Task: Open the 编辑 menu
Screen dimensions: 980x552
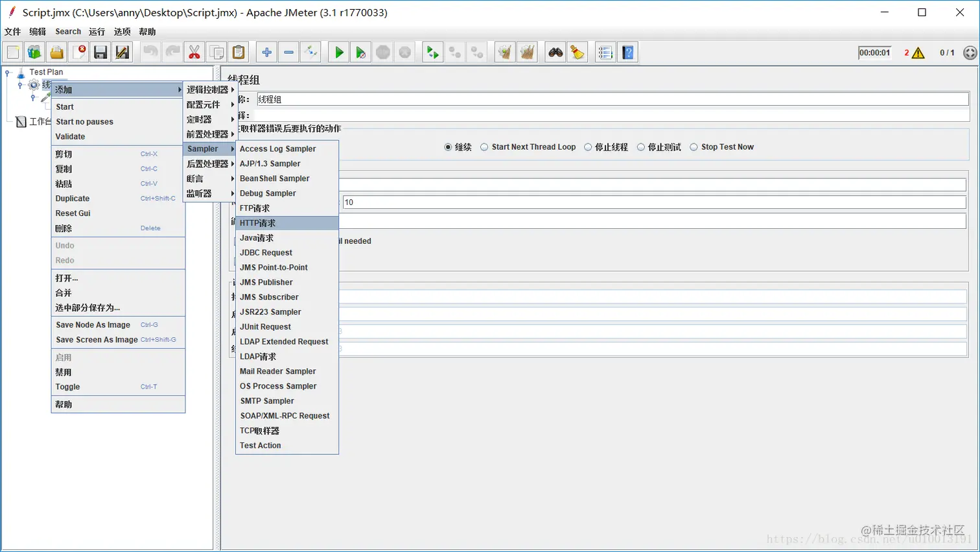Action: pyautogui.click(x=38, y=32)
